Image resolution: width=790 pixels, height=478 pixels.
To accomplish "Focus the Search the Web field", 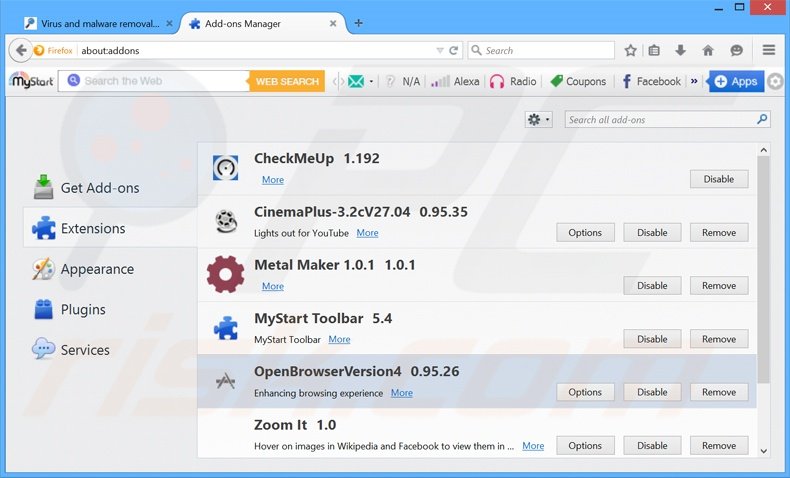I will click(x=154, y=81).
